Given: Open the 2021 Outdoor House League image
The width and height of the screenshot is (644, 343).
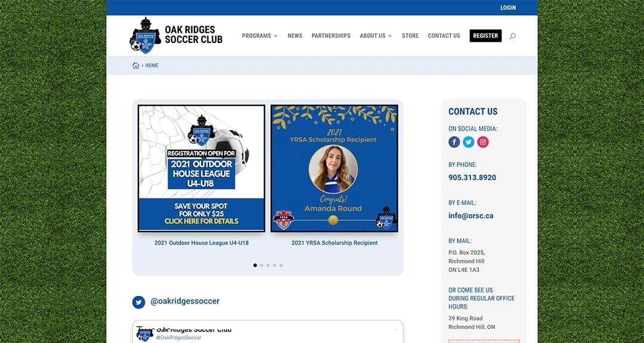Looking at the screenshot, I should 202,168.
